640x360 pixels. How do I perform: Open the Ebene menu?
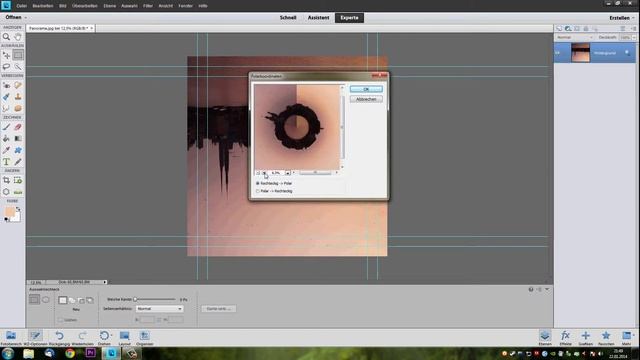click(x=109, y=6)
